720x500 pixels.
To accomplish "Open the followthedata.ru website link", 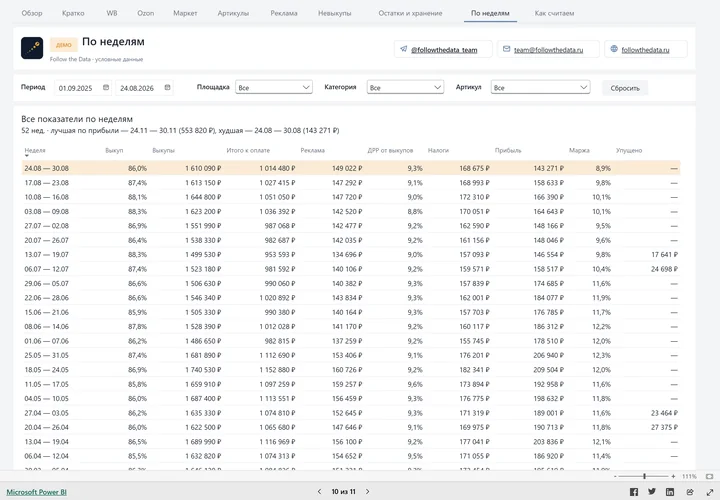I will (645, 50).
